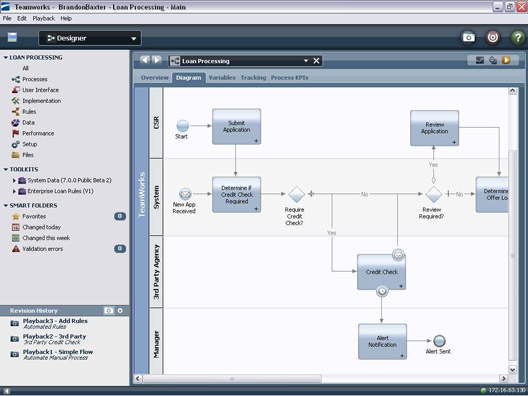Open the Loan Processing editor dropdown
Screen dimensions: 528x396
(306, 61)
